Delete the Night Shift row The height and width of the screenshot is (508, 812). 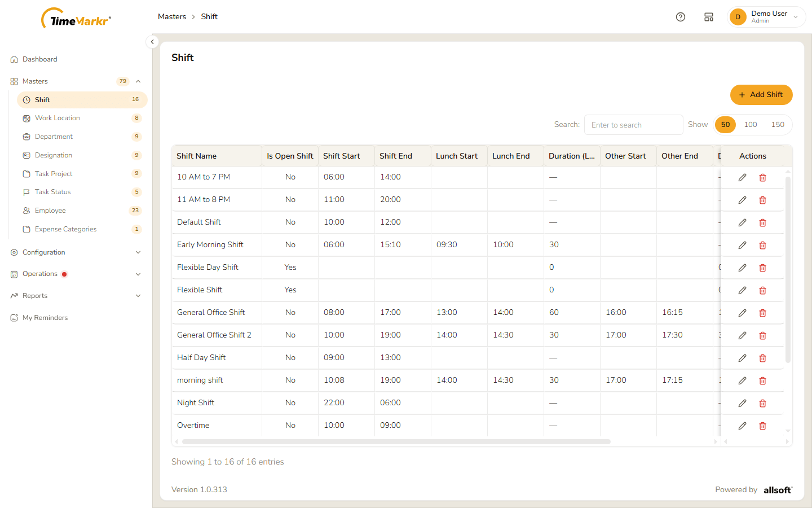click(x=762, y=403)
